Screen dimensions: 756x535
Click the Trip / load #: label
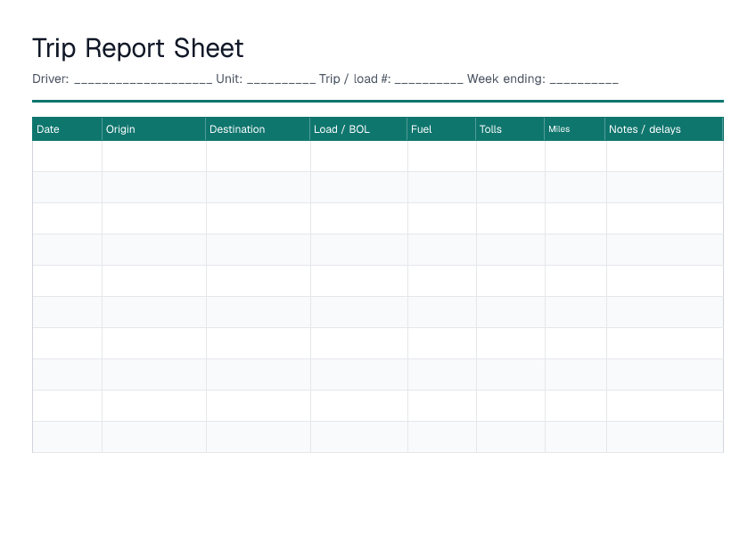click(355, 78)
